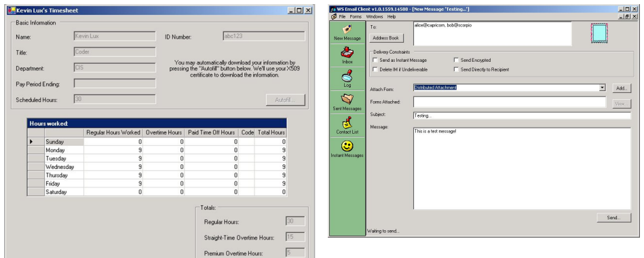Click 'Waiting to send...' status text

click(x=383, y=232)
